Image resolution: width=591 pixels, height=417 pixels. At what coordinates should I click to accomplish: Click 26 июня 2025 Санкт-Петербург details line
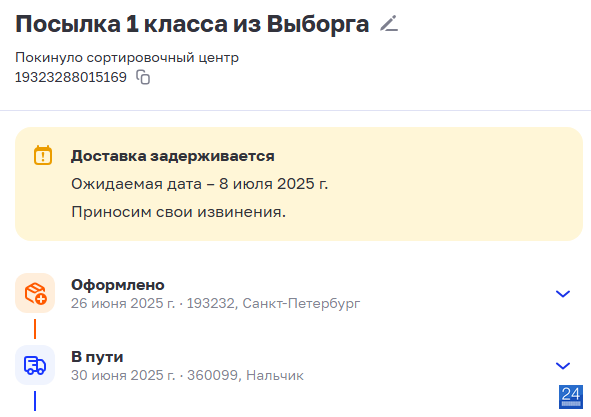216,303
